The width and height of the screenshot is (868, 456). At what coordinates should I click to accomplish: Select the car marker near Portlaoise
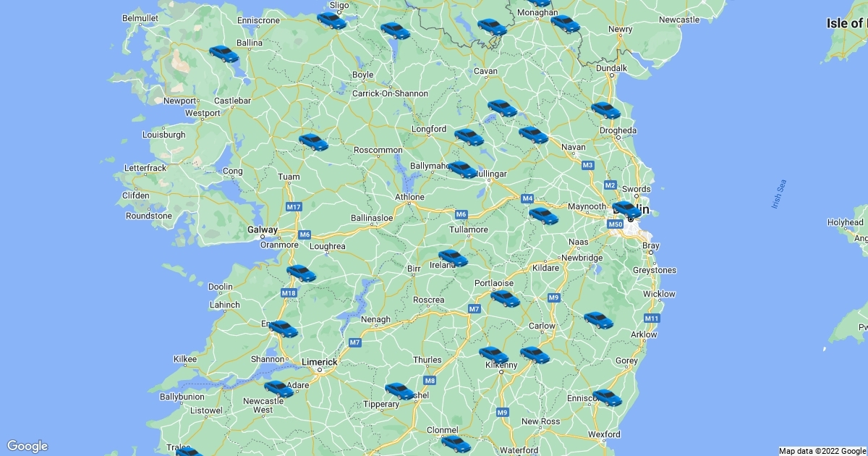pos(505,298)
